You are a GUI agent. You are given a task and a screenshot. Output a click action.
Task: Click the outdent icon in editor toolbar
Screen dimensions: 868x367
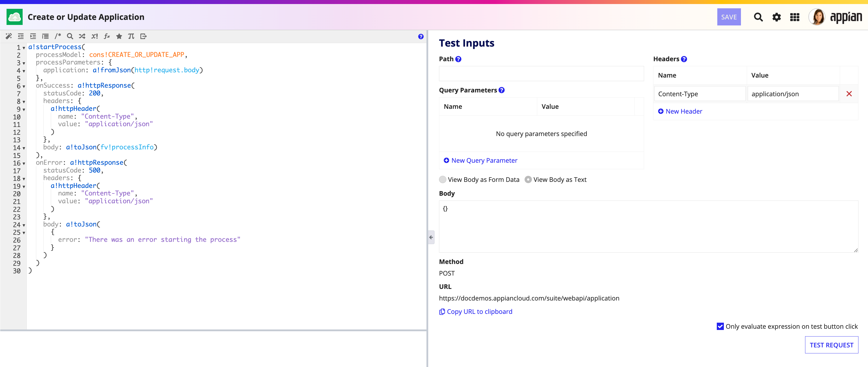[21, 36]
